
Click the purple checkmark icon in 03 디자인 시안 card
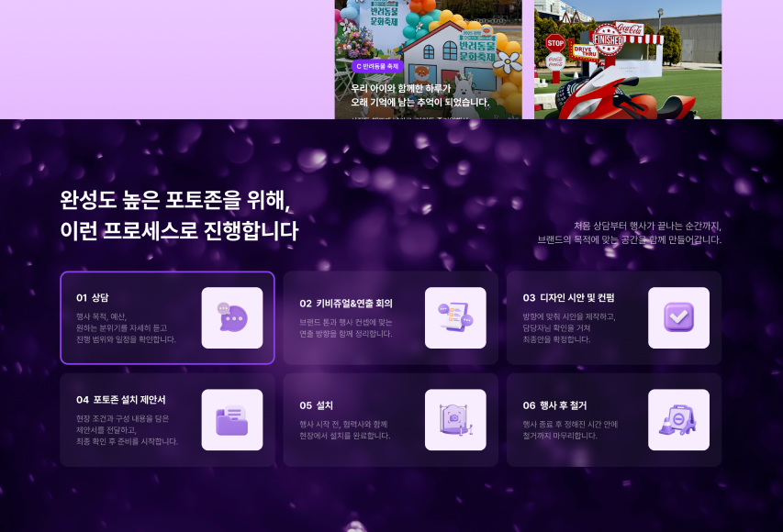[x=678, y=317]
